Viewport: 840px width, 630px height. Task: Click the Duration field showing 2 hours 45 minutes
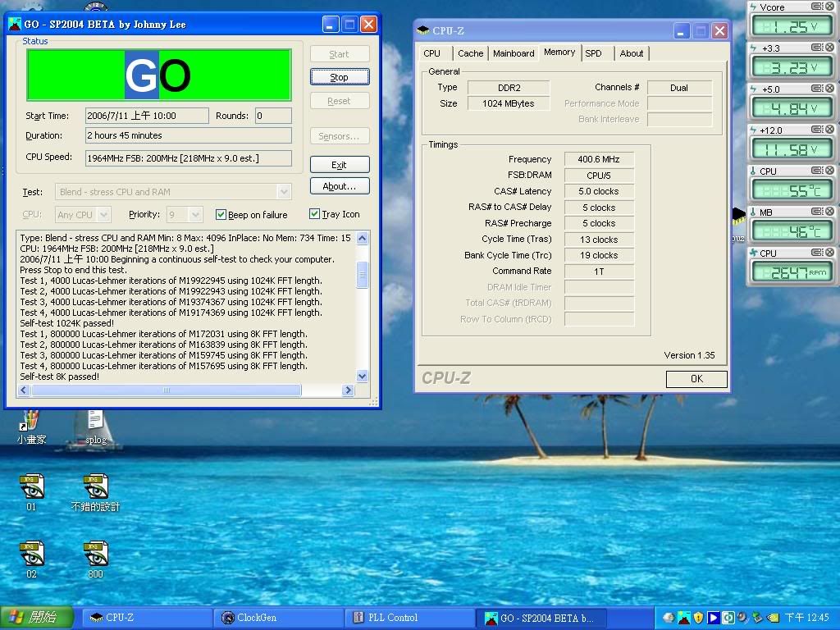tap(189, 135)
